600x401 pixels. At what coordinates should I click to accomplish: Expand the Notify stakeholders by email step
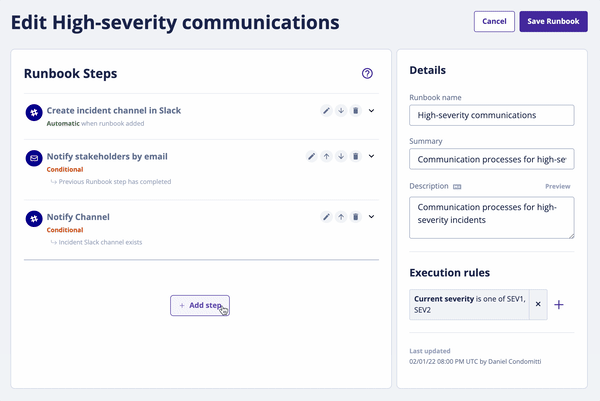tap(371, 156)
